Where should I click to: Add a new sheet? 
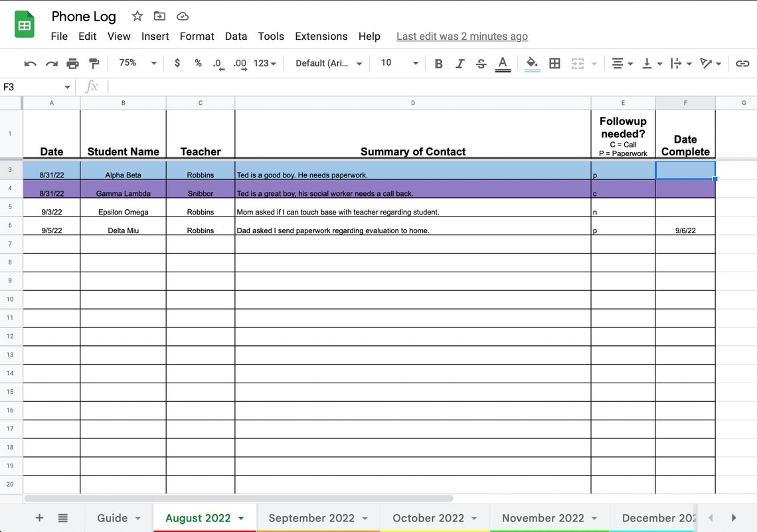pyautogui.click(x=39, y=518)
